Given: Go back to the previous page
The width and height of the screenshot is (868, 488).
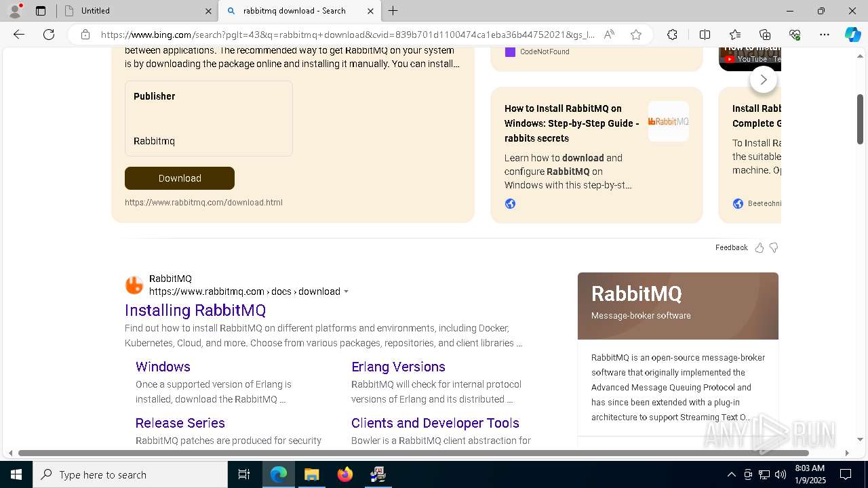Looking at the screenshot, I should pos(19,35).
